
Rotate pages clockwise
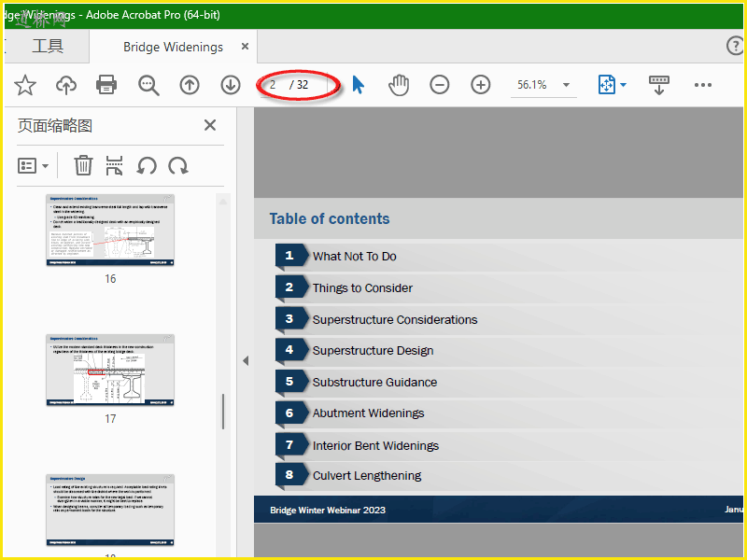point(178,166)
